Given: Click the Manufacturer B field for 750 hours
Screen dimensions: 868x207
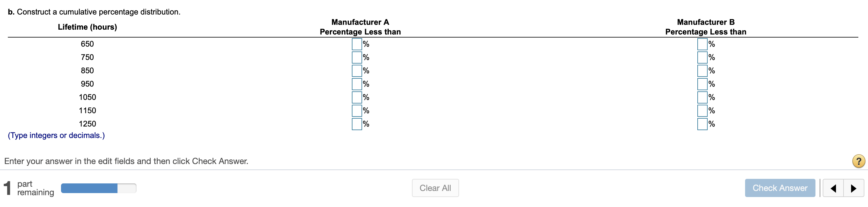Looking at the screenshot, I should (702, 57).
